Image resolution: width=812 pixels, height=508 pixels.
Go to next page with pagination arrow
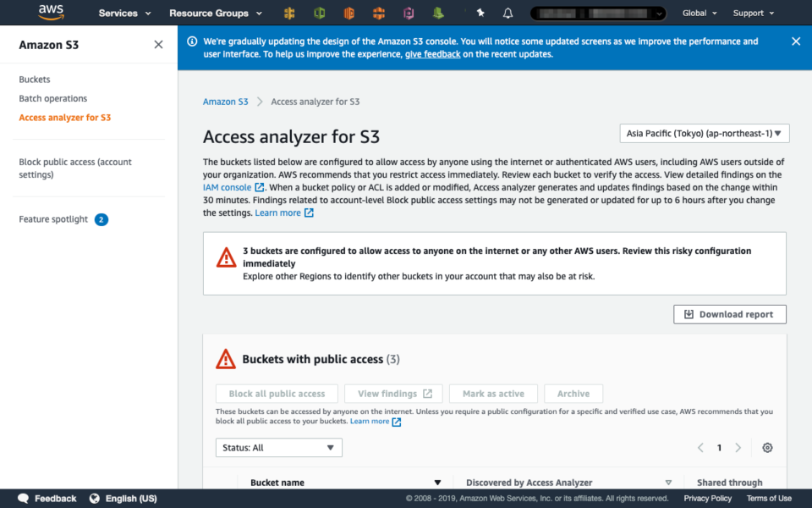738,447
